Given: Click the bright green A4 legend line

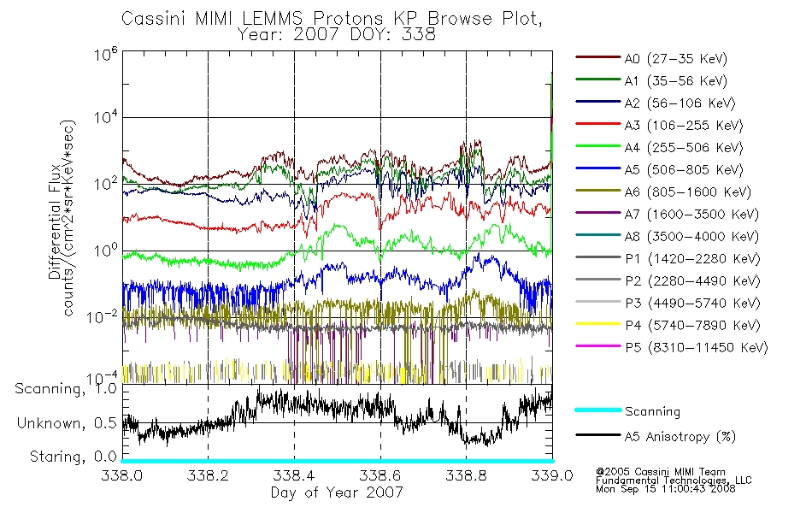Looking at the screenshot, I should (x=598, y=146).
